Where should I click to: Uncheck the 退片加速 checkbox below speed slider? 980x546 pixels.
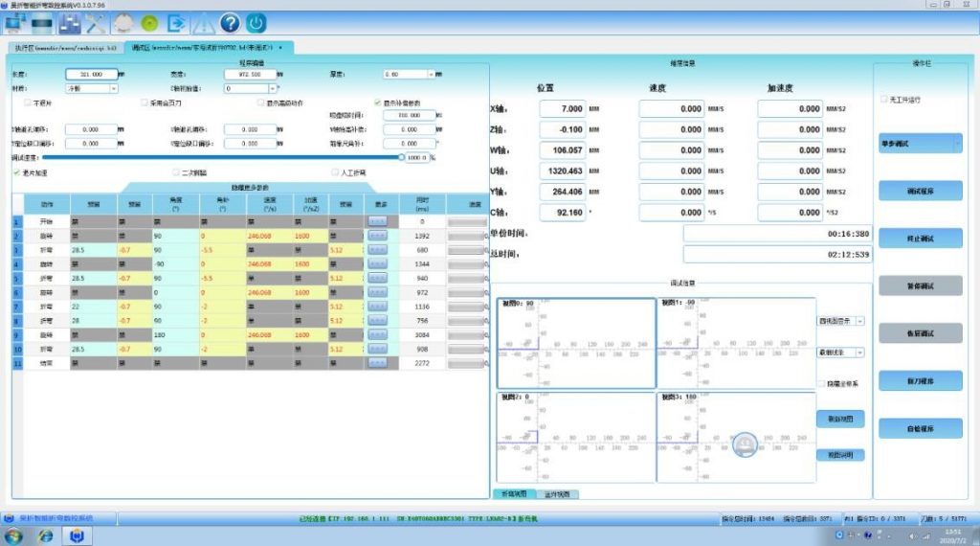click(x=17, y=172)
